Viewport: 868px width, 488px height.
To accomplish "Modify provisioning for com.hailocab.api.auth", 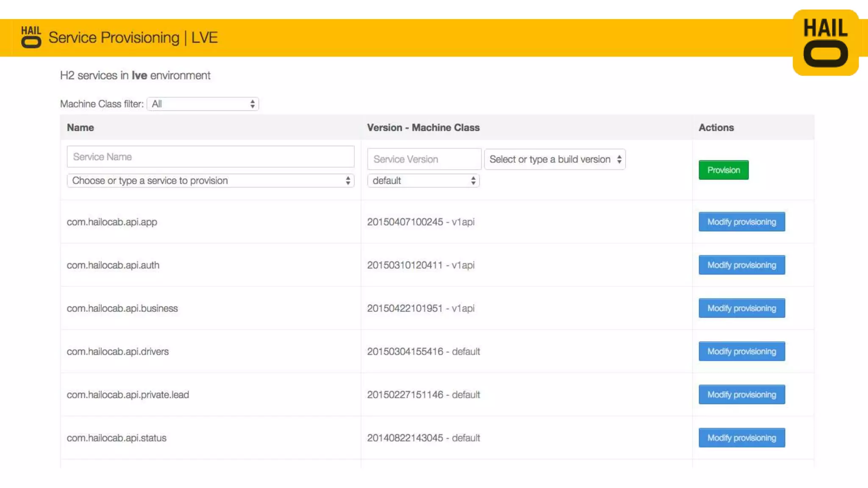I will (x=741, y=265).
